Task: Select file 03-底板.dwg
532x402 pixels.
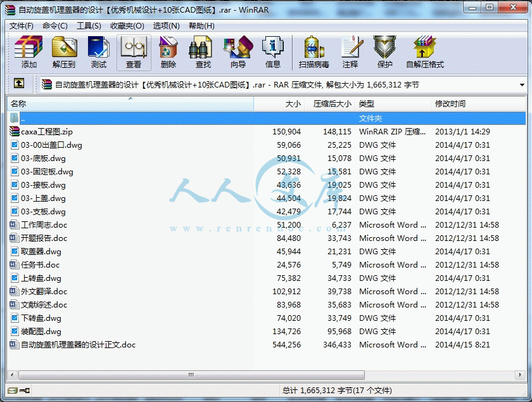Action: tap(43, 159)
